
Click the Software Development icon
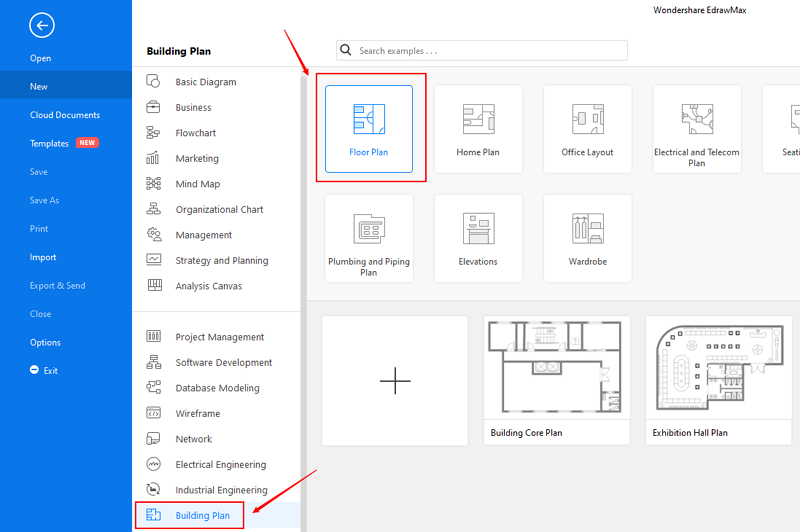tap(154, 362)
